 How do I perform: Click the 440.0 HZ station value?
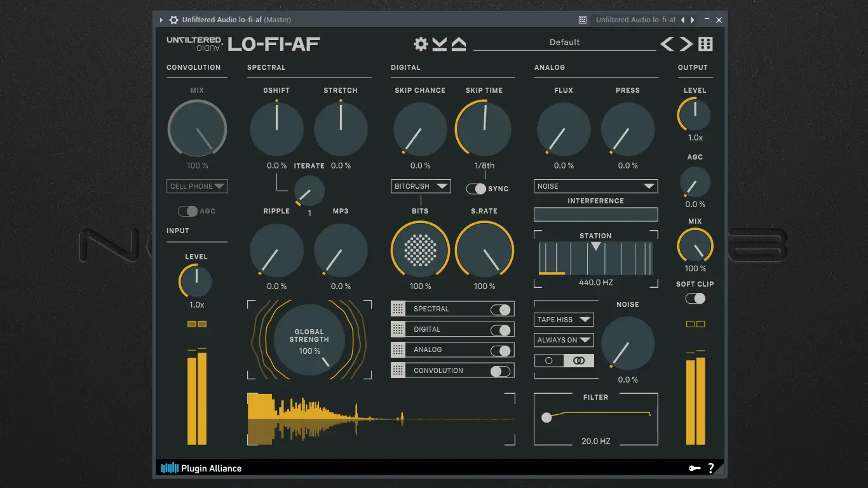[x=596, y=282]
